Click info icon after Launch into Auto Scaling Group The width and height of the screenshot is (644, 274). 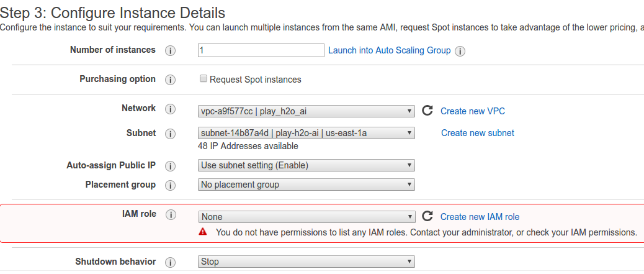[x=460, y=52]
